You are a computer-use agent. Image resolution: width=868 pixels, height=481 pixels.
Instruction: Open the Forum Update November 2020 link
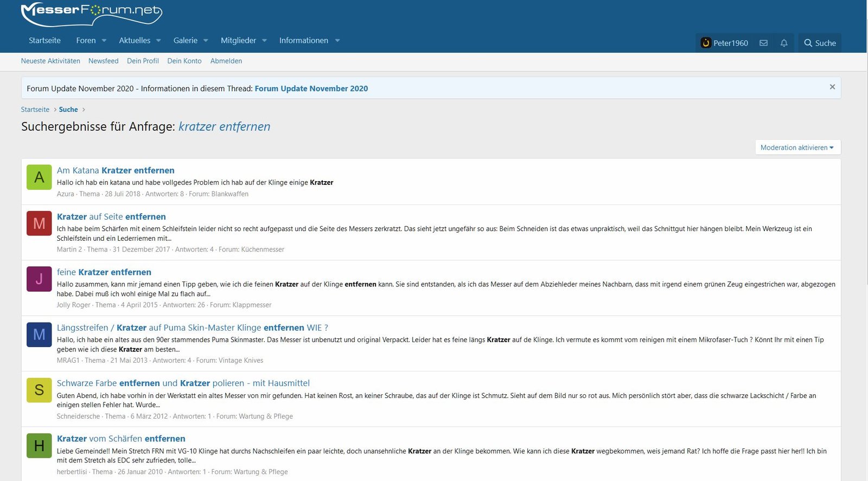[x=311, y=88]
